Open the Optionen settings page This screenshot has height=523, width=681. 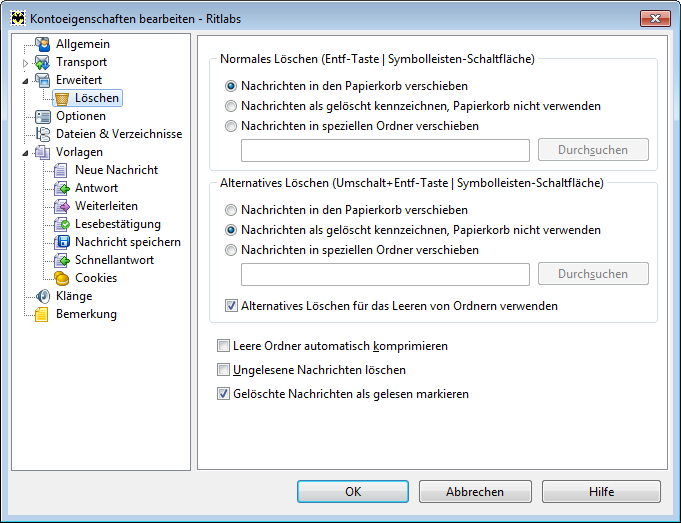pyautogui.click(x=81, y=116)
